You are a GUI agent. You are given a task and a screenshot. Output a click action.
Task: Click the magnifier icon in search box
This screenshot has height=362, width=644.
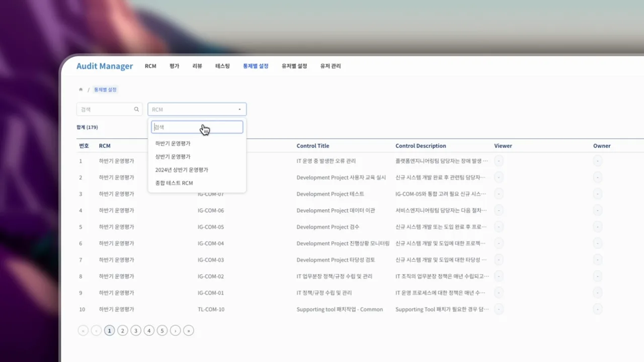click(136, 109)
